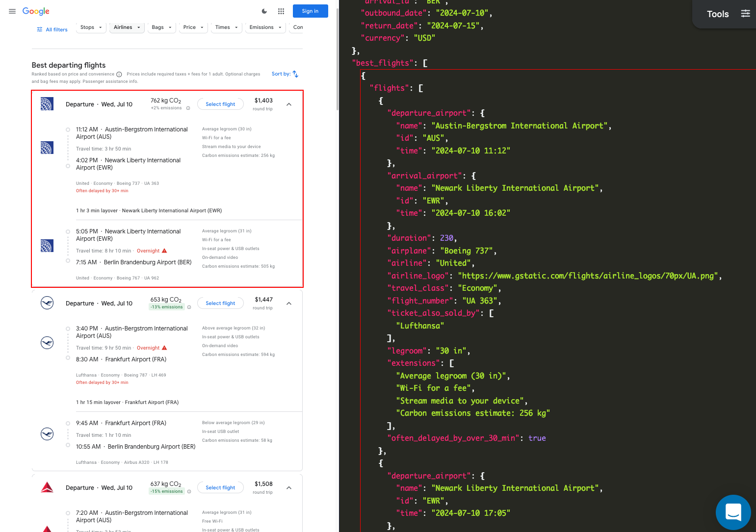Click Lufthansa logo beside the 9:45 AM leg
The height and width of the screenshot is (532, 756).
click(47, 434)
